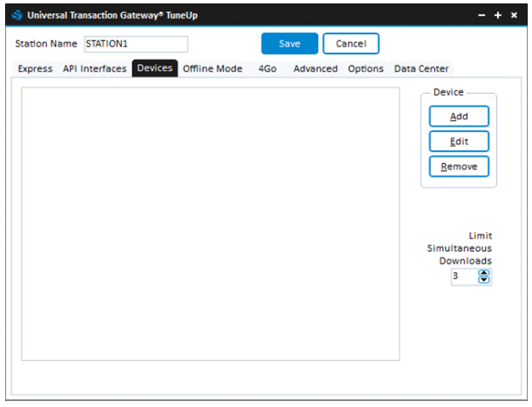
Task: Click the Station Name text field
Action: pyautogui.click(x=135, y=44)
